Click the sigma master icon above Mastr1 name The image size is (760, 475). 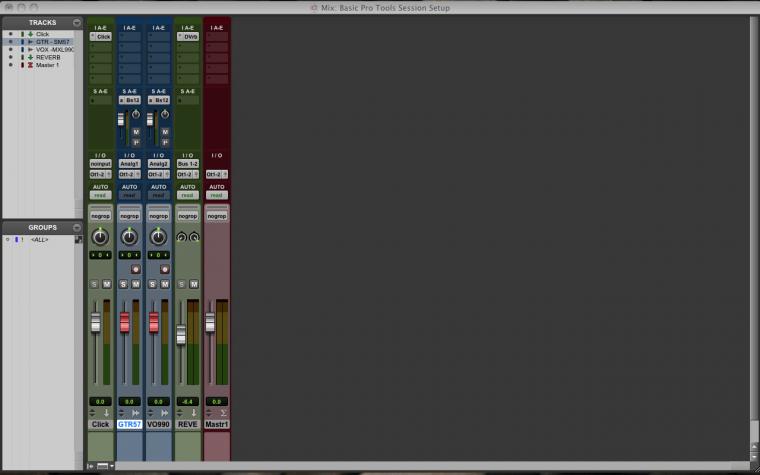[223, 413]
